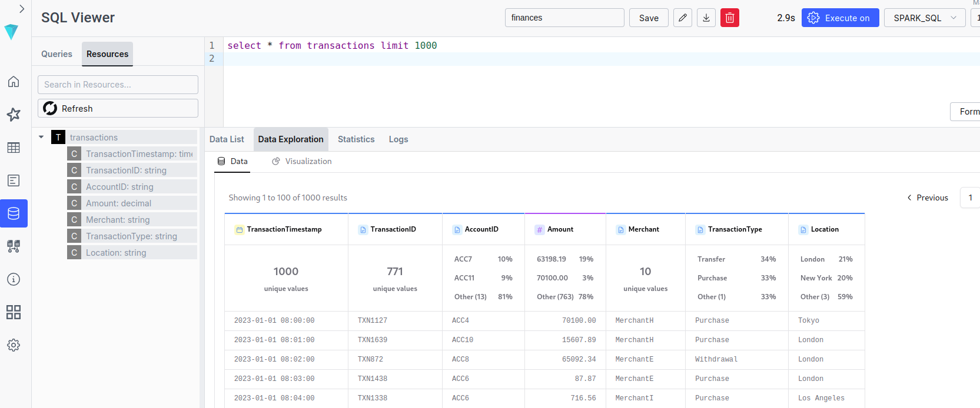Open the favorites star icon in sidebar
The image size is (980, 408).
[x=14, y=115]
